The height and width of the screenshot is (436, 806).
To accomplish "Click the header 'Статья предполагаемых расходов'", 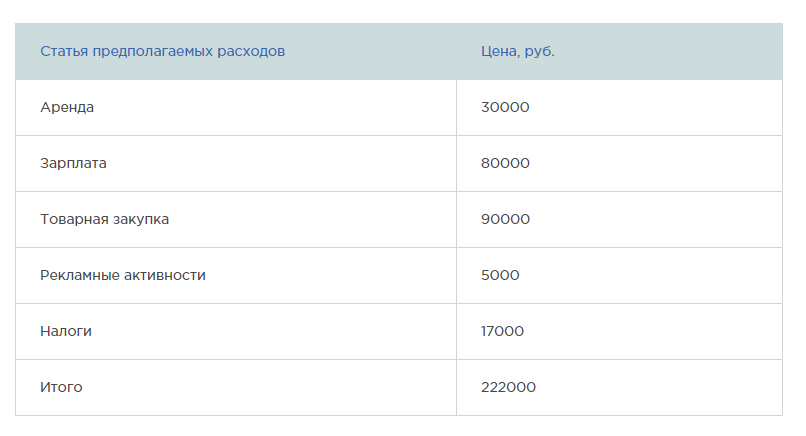I will pos(162,51).
